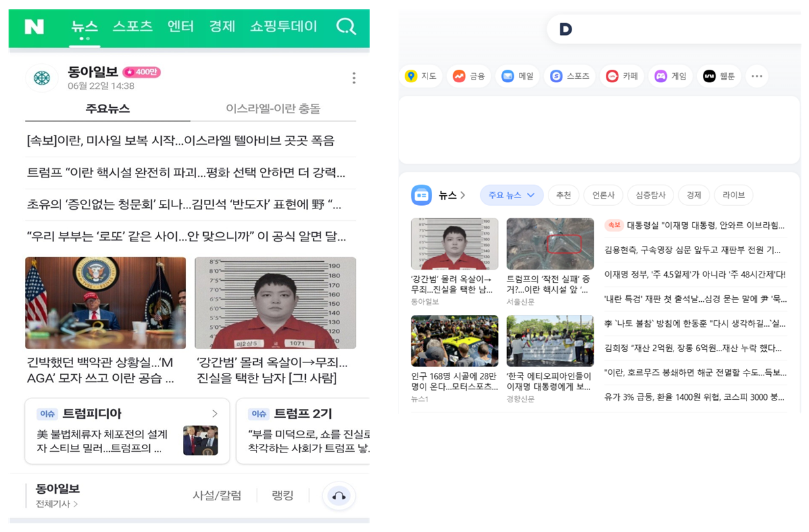This screenshot has width=809, height=532.
Task: Open the 웹툰 webtoon shortcut
Action: click(719, 76)
